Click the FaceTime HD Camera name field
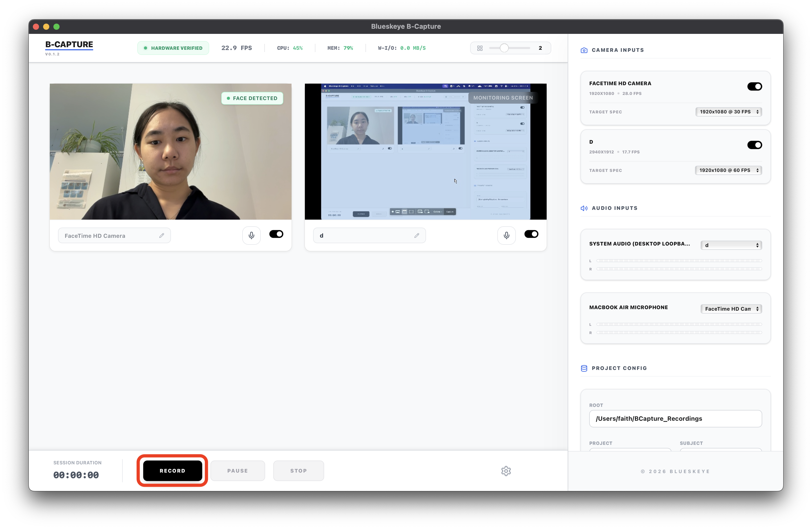This screenshot has width=812, height=529. tap(114, 235)
